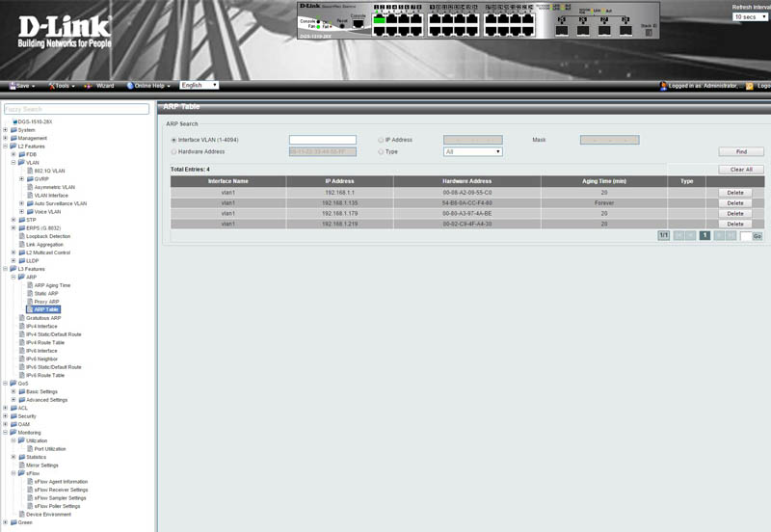Click the Proxy ARP page icon

click(30, 302)
